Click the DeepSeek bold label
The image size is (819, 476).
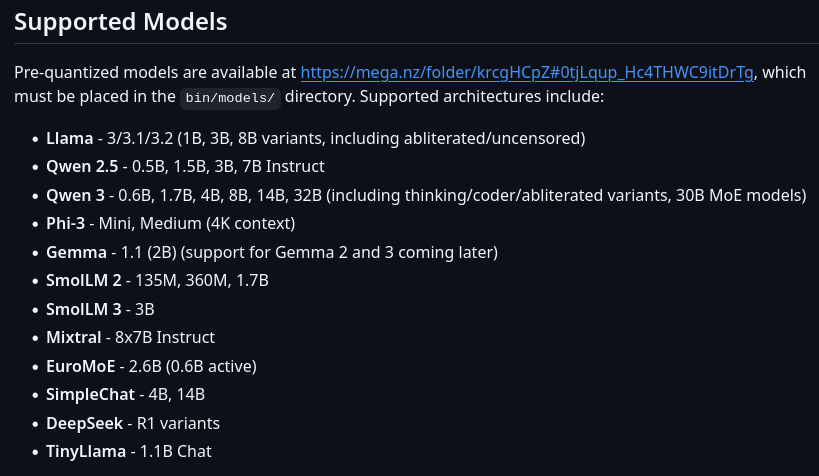click(84, 423)
